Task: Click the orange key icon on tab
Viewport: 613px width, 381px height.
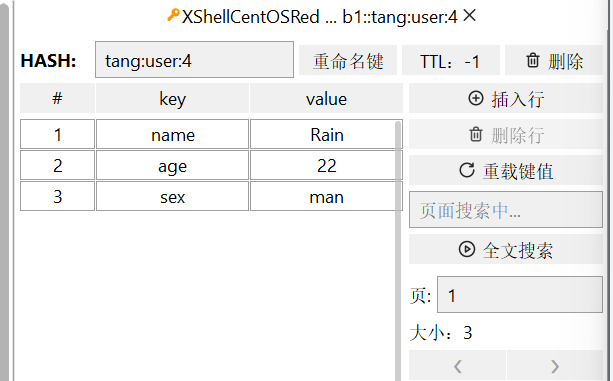Action: [x=173, y=16]
